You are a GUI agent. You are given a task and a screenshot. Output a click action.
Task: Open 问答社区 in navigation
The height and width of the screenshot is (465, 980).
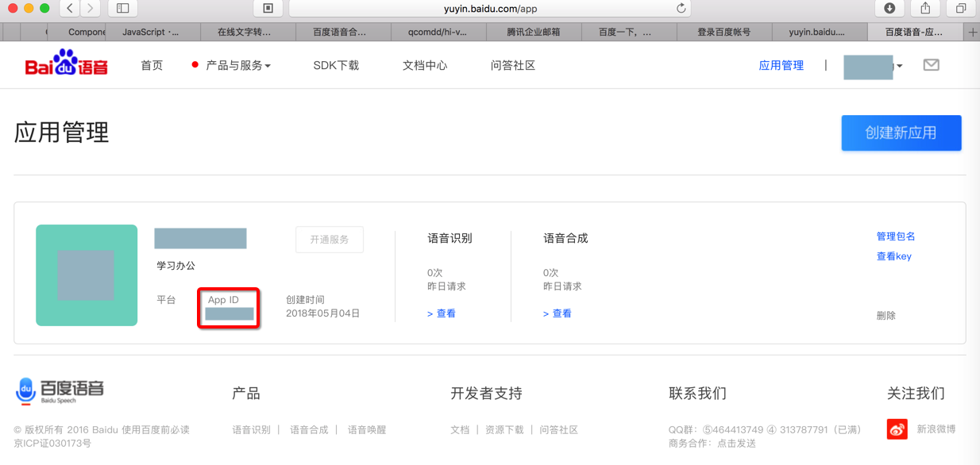[513, 65]
